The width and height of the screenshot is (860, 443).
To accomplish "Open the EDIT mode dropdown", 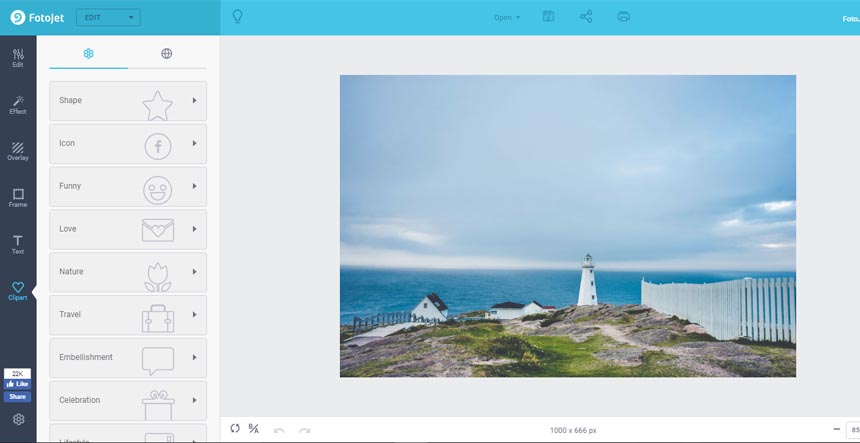I will tap(108, 18).
